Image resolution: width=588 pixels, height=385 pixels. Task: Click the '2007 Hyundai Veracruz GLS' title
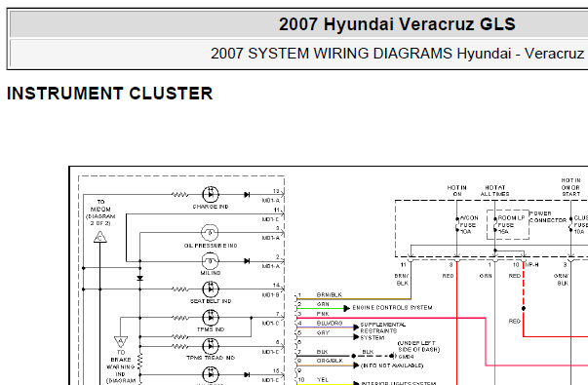[x=397, y=24]
